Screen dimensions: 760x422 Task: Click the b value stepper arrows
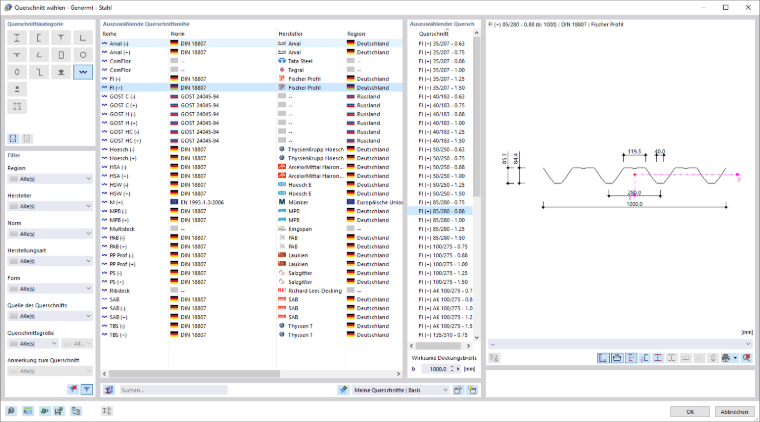tap(452, 369)
